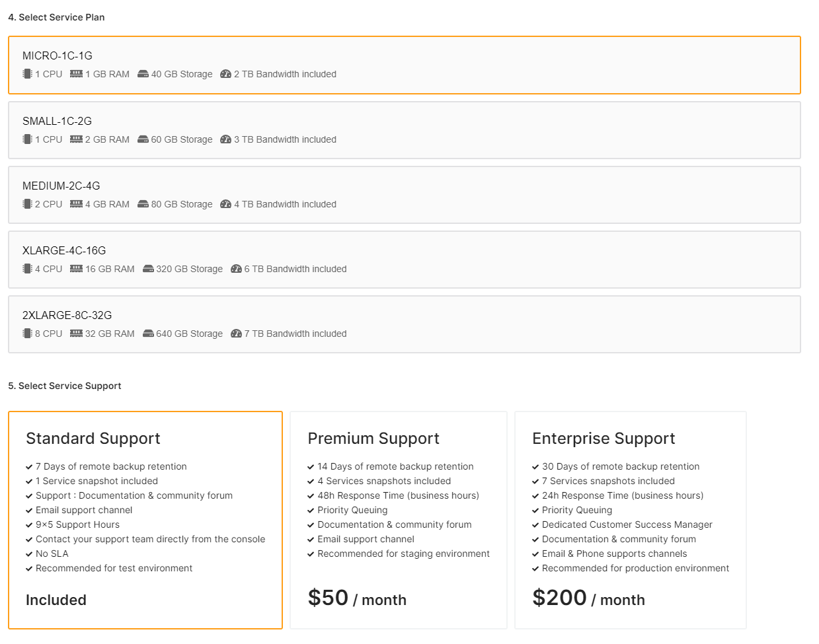This screenshot has width=819, height=644.
Task: Click the $200 / month price
Action: coord(588,598)
